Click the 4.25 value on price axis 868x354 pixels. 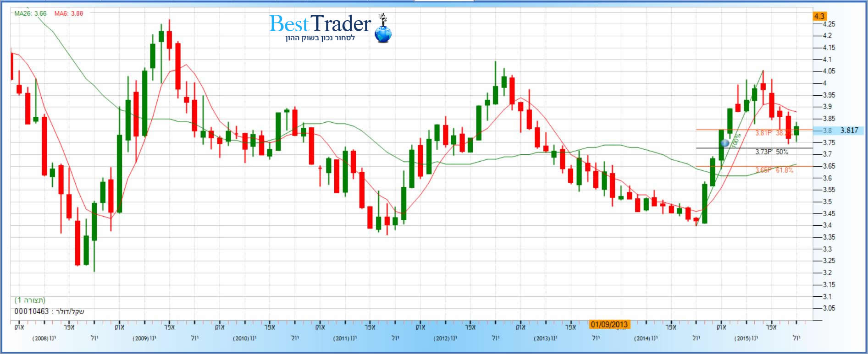[x=829, y=24]
